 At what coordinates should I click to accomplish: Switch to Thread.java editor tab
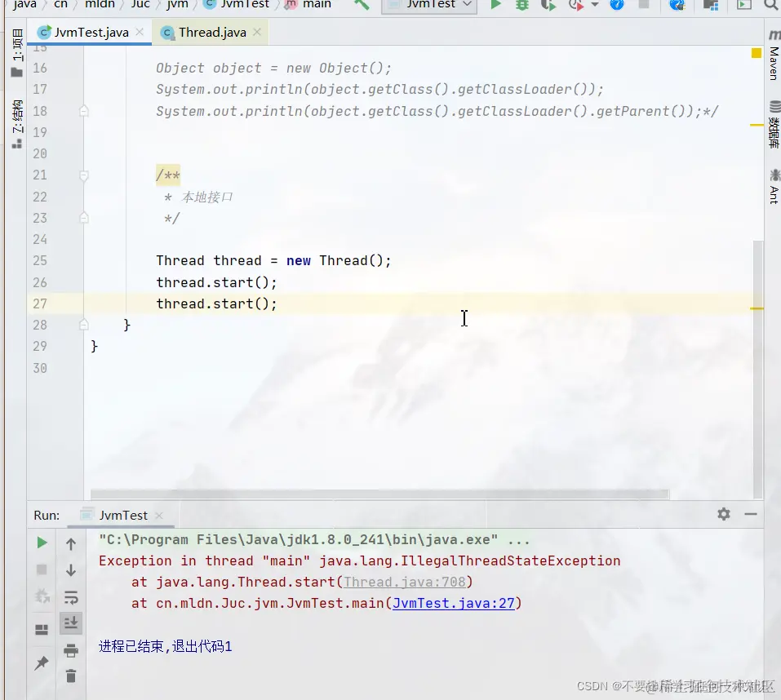coord(212,33)
